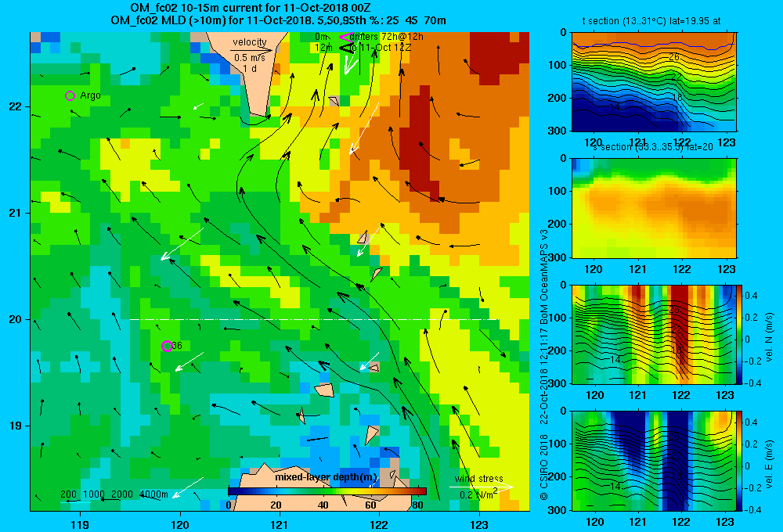Click the magenta Argo legend circle
The height and width of the screenshot is (532, 783).
tap(70, 95)
